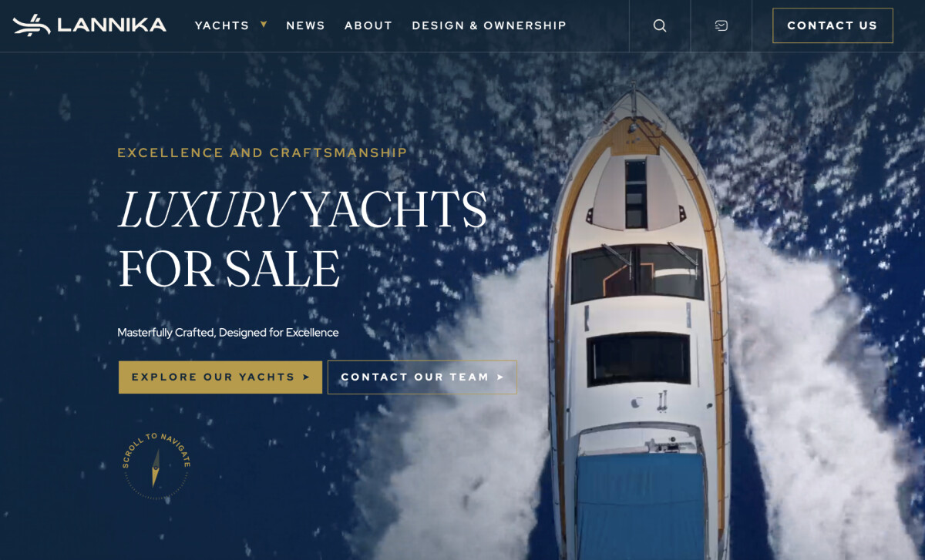Click the arrow inside Contact Our Team button

coord(500,377)
